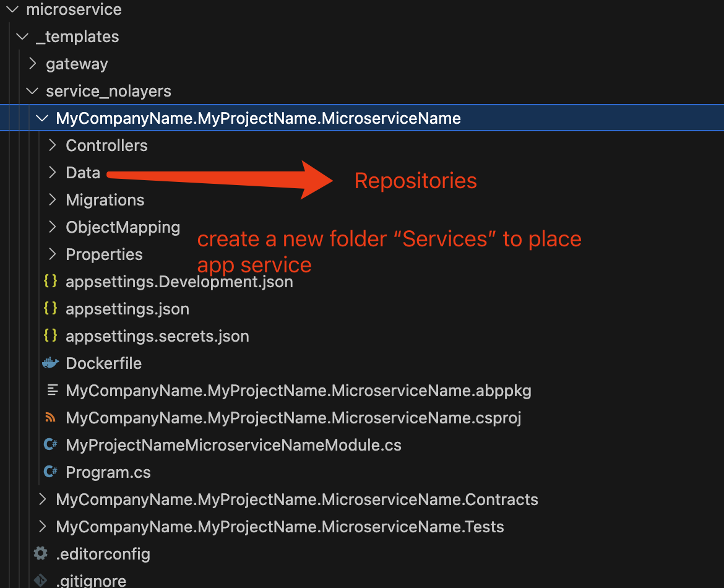Collapse the _templates folder chevron
This screenshot has width=724, height=588.
pos(22,37)
